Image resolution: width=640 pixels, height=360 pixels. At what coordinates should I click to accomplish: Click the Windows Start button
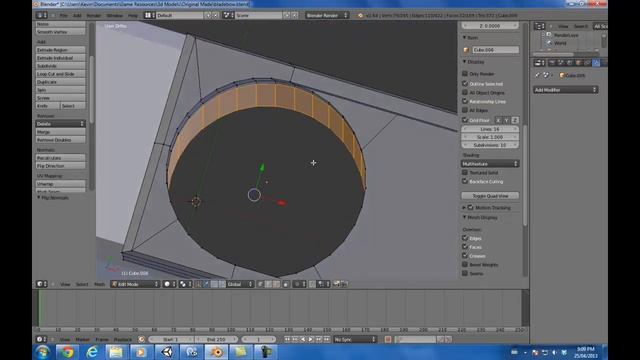[x=42, y=352]
